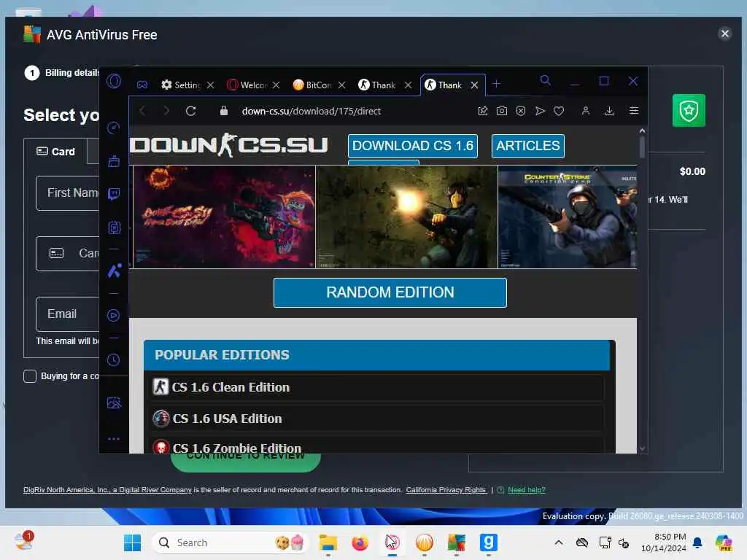This screenshot has width=747, height=560.
Task: Switch to the Settings tab
Action: pos(182,85)
